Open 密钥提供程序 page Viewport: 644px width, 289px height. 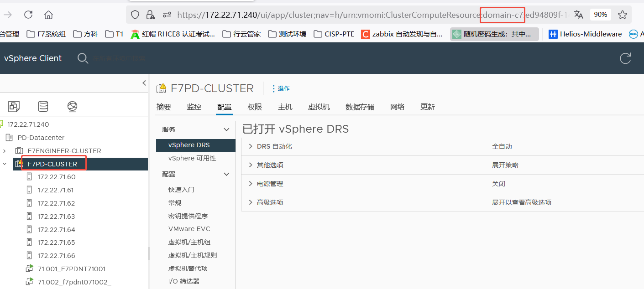[x=188, y=216]
